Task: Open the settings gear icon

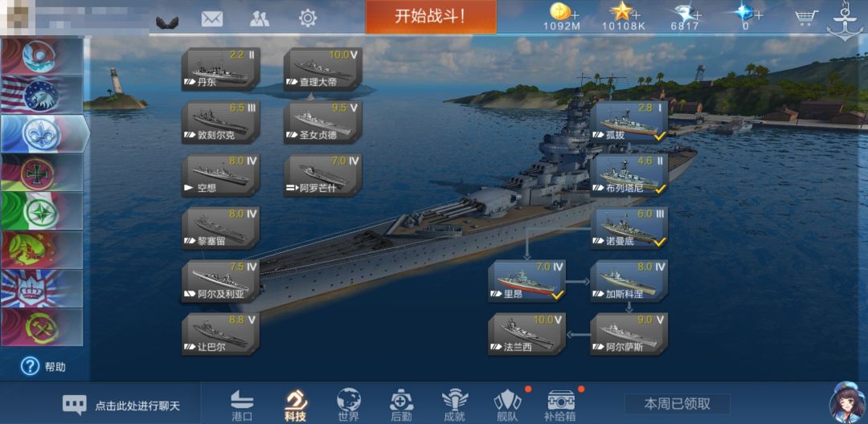Action: point(308,18)
